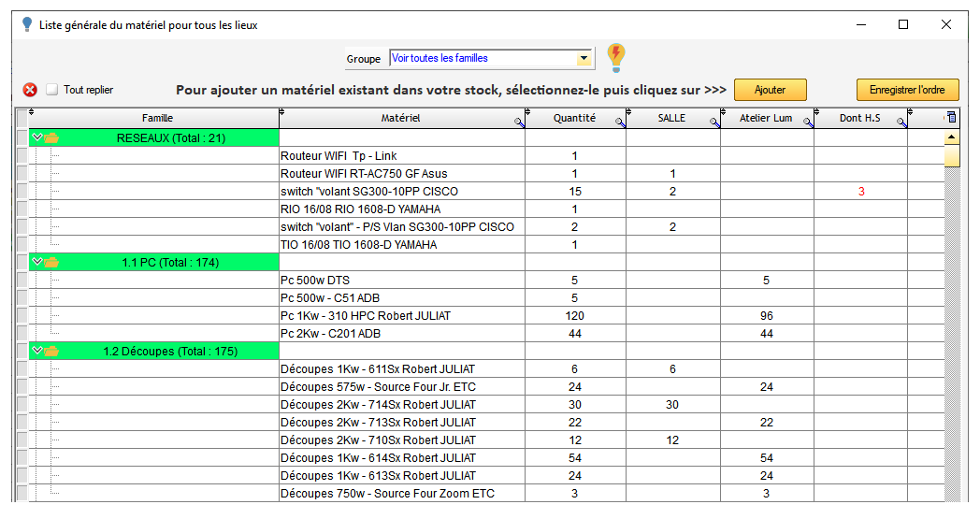Select the row marker for the RESEAUX group row
980x519 pixels.
point(22,138)
